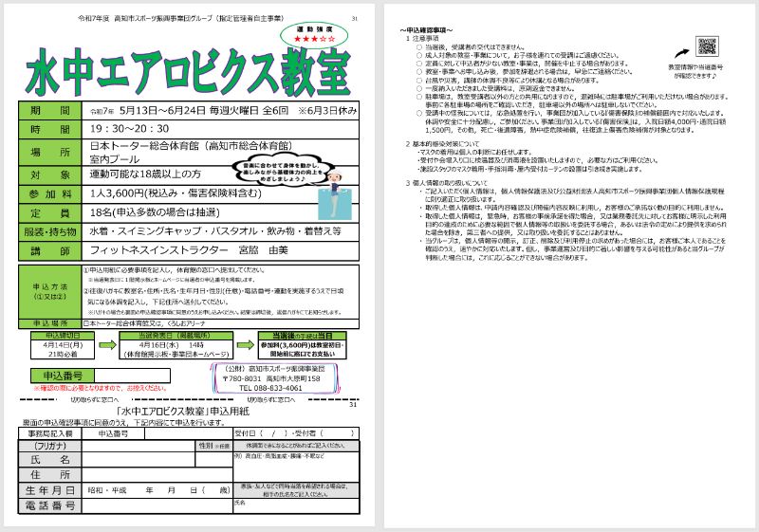
Task: Click the 受付日 ( / ) field
Action: (296, 433)
